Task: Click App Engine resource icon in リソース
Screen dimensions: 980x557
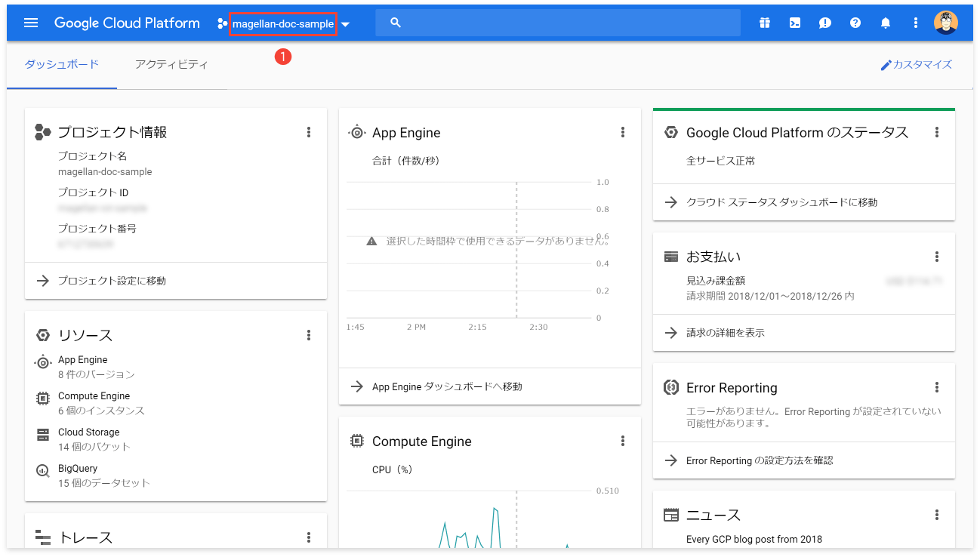Action: coord(43,362)
